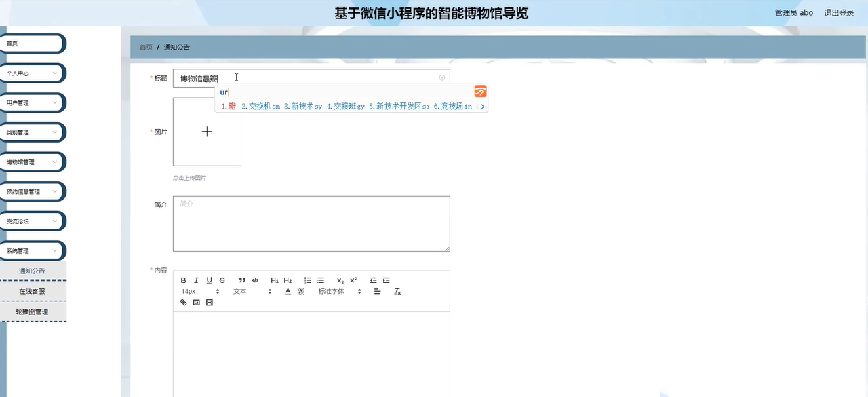The image size is (868, 397).
Task: Choose IME candidate 3 新技术
Action: click(x=303, y=107)
